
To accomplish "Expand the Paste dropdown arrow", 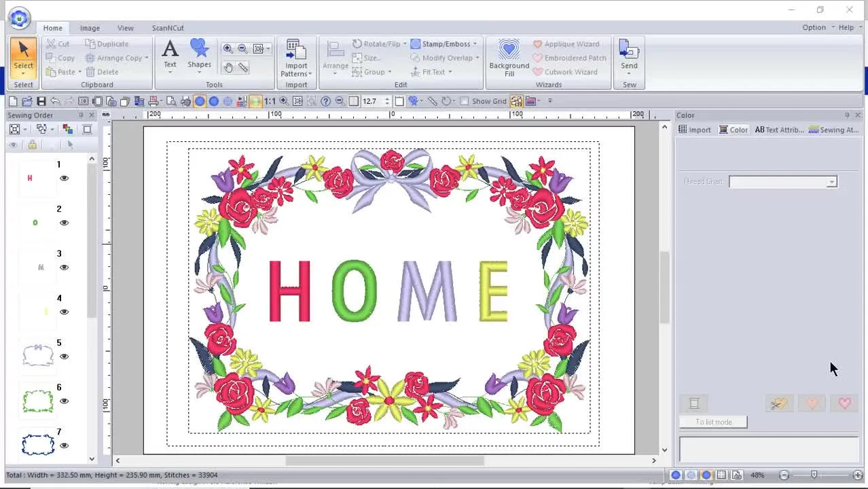I will coord(79,72).
